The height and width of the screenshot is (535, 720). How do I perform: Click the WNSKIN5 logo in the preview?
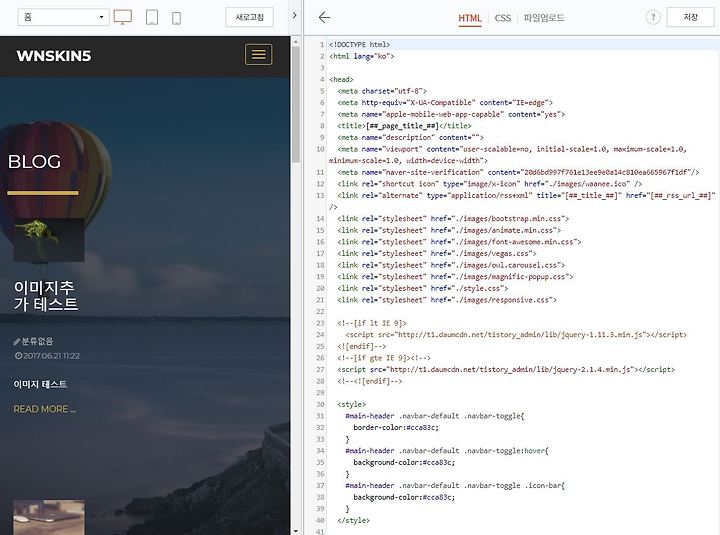[54, 56]
